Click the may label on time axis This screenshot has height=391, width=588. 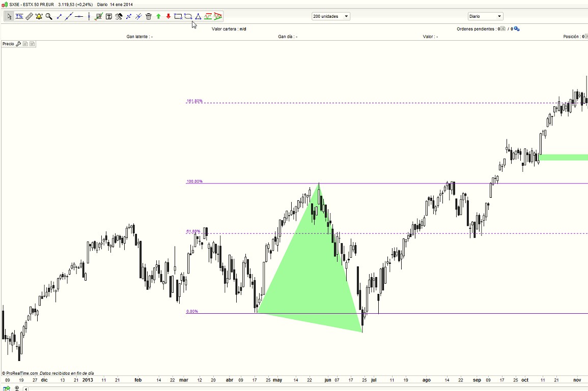tap(277, 380)
